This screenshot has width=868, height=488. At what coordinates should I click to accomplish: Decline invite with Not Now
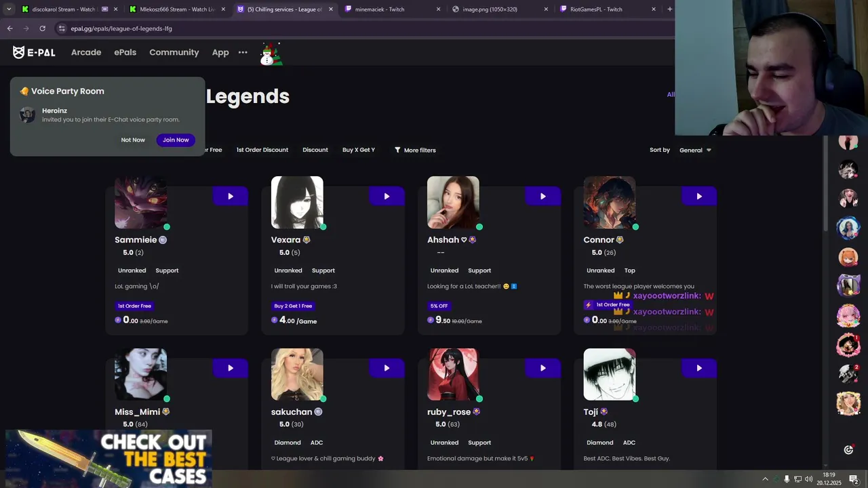[133, 140]
